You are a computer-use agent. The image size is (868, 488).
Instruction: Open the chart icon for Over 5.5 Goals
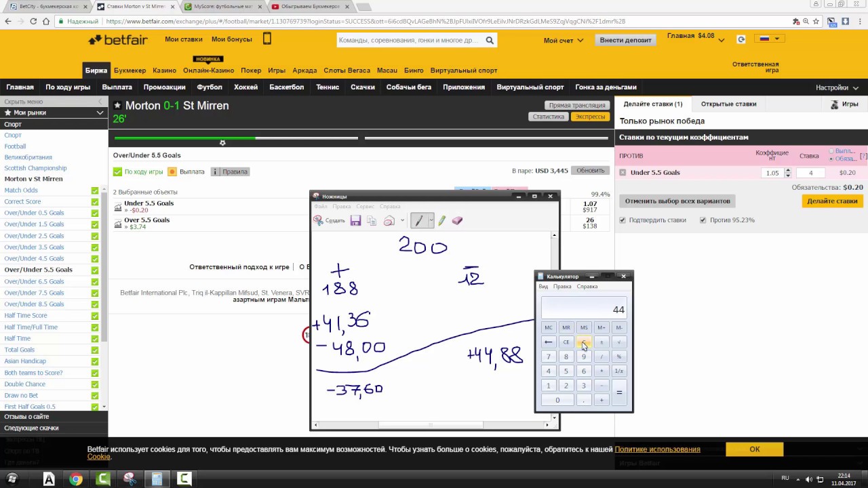point(118,224)
